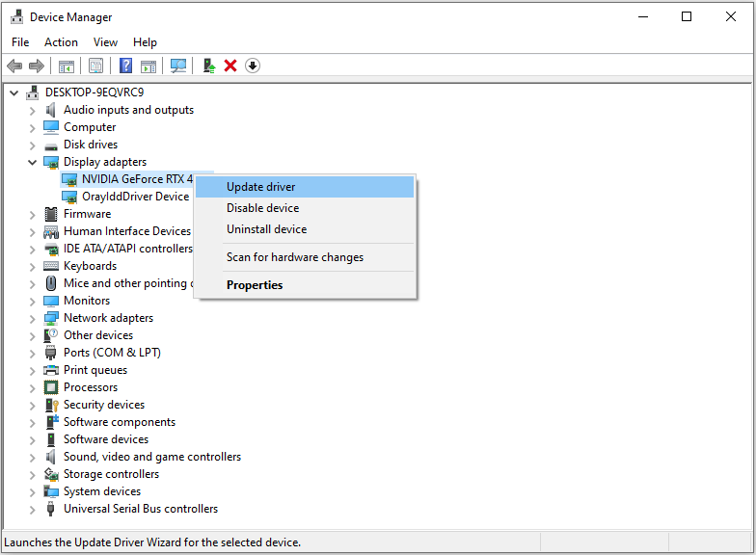Image resolution: width=756 pixels, height=555 pixels.
Task: Click the green Update driver toolbar icon
Action: pos(208,66)
